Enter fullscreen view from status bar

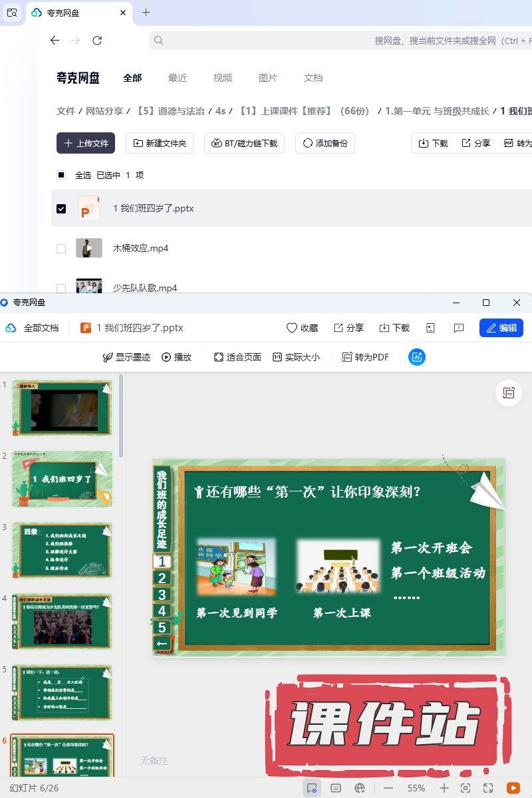[488, 788]
